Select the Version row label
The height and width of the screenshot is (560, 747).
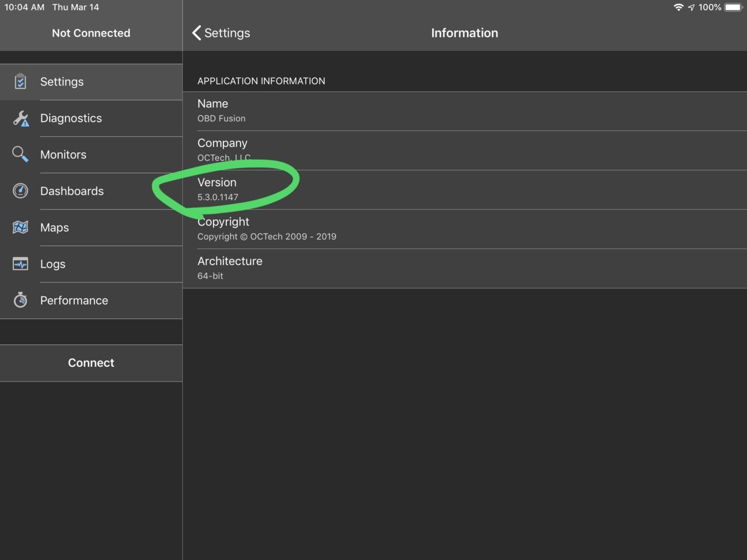pyautogui.click(x=217, y=182)
